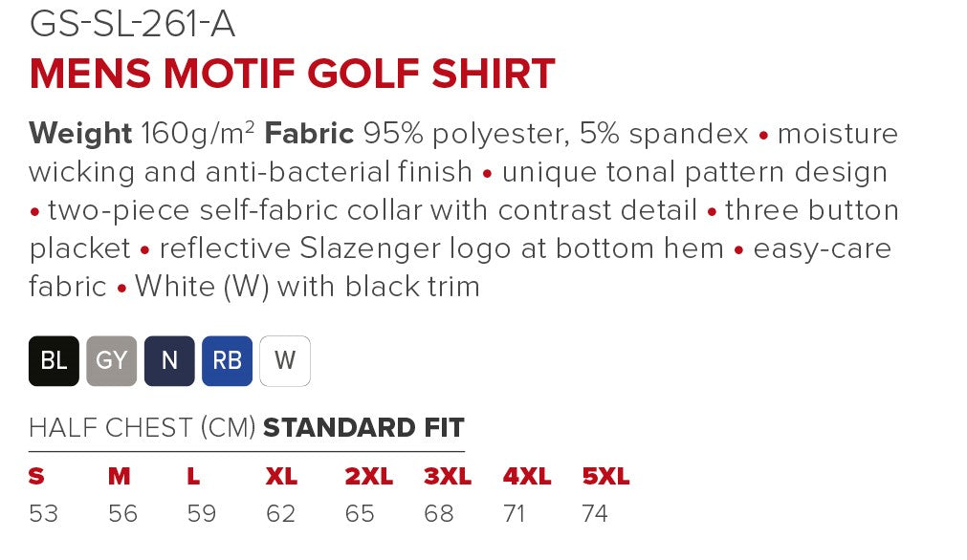Select the black BL color swatch
Screen dimensions: 967x560
tap(54, 360)
